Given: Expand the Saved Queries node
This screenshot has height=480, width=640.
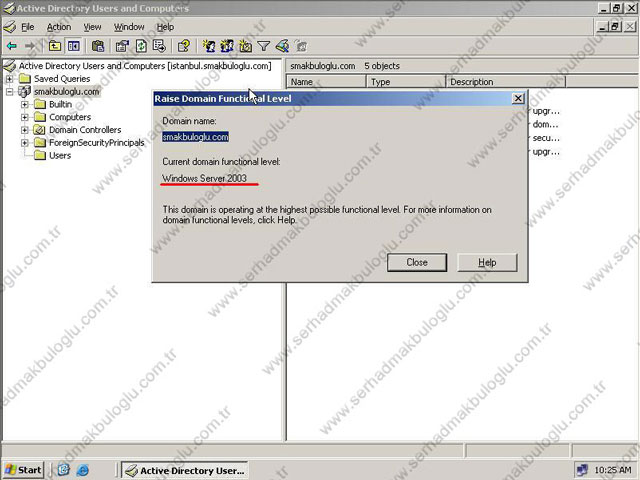Looking at the screenshot, I should point(9,78).
